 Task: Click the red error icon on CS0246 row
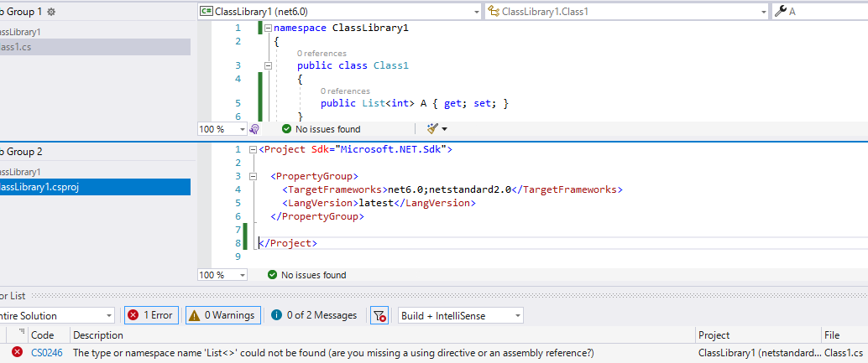(18, 352)
